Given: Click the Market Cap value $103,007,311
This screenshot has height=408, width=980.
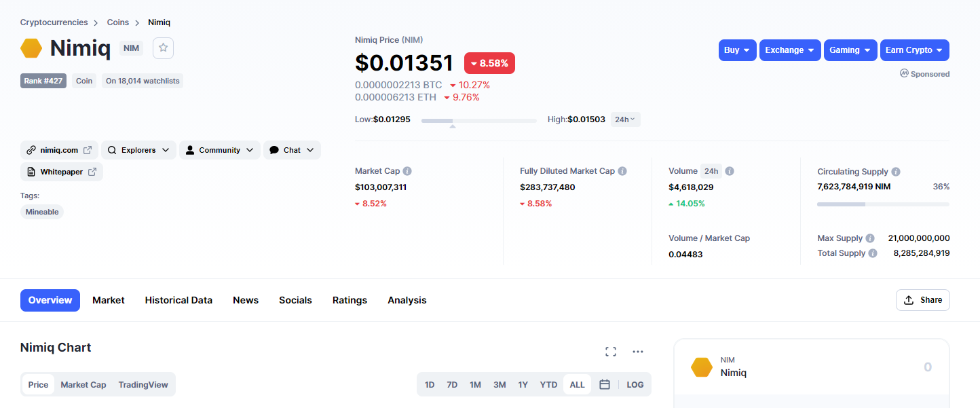Looking at the screenshot, I should [381, 187].
